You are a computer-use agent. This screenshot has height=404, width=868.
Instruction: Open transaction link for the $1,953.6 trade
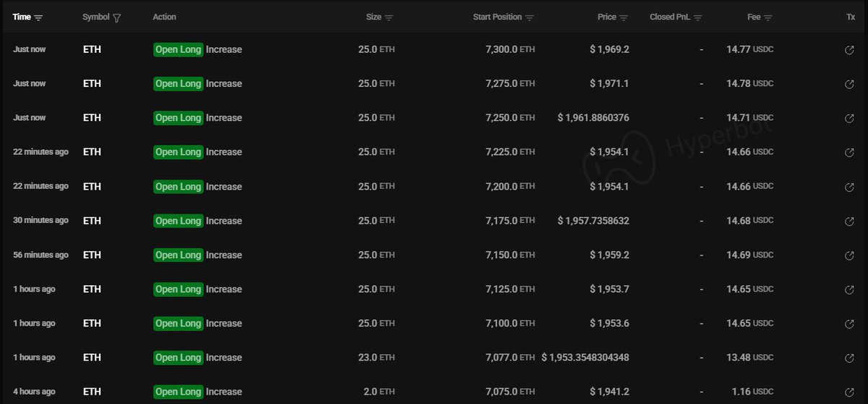point(850,324)
